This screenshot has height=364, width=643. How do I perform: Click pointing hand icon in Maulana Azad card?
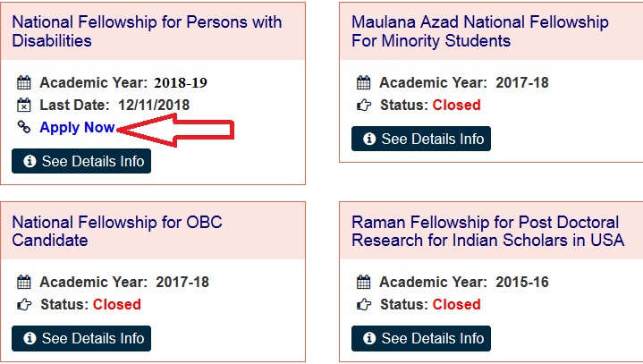[x=363, y=106]
